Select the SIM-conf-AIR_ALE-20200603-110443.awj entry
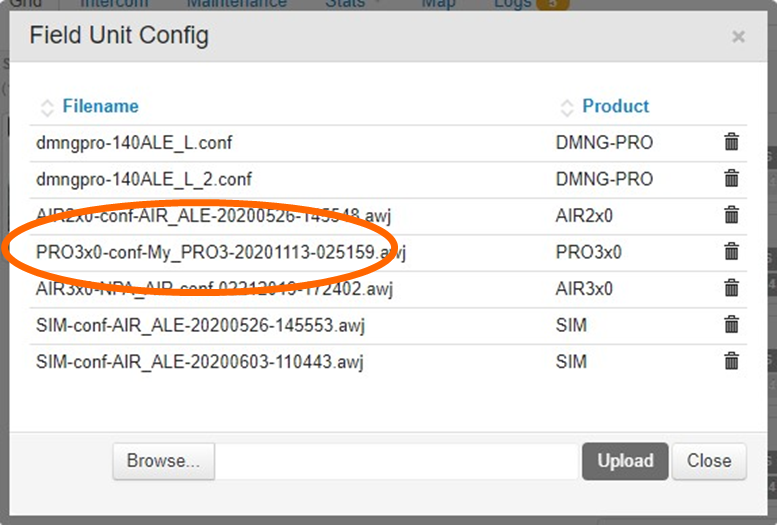 tap(199, 362)
